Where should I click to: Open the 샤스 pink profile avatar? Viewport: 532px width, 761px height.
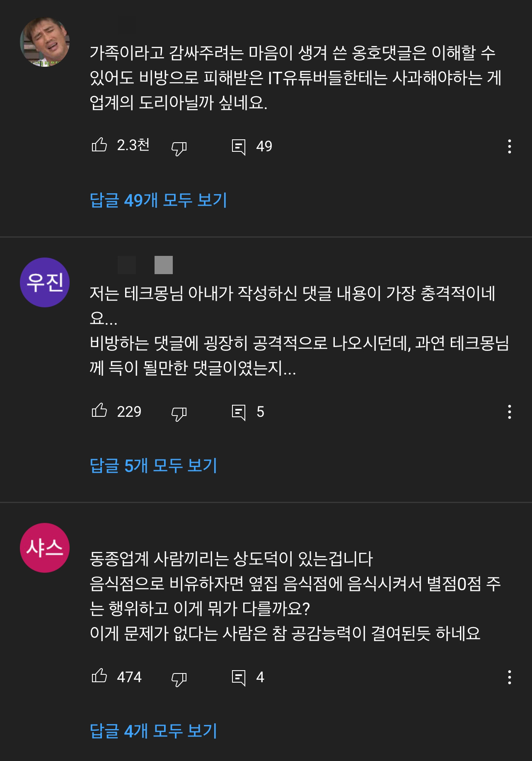tap(45, 548)
